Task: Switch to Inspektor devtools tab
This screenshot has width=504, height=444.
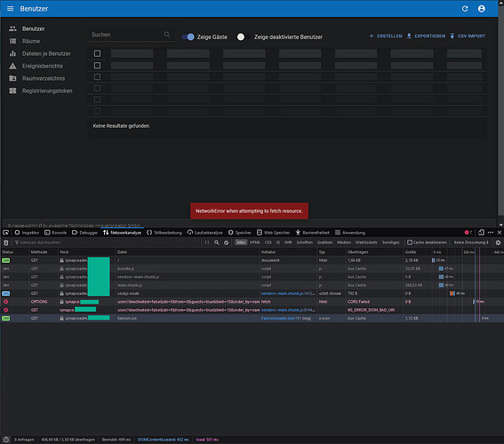Action: 27,233
